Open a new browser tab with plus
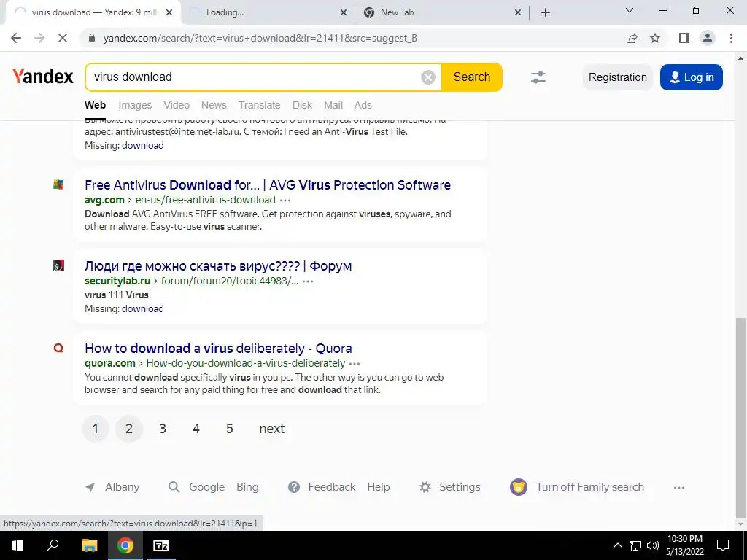 [x=546, y=12]
